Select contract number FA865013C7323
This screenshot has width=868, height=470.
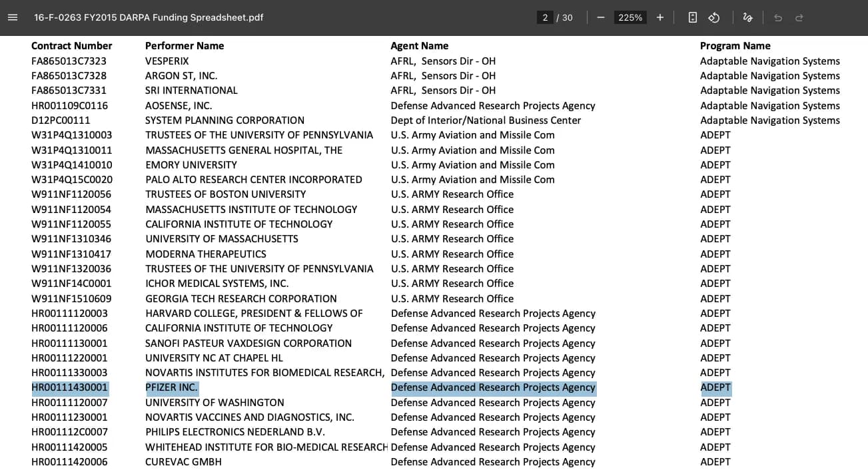69,61
